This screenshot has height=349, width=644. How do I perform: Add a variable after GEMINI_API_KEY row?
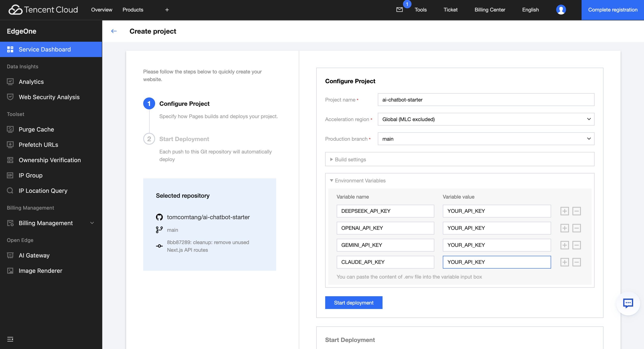pos(565,245)
